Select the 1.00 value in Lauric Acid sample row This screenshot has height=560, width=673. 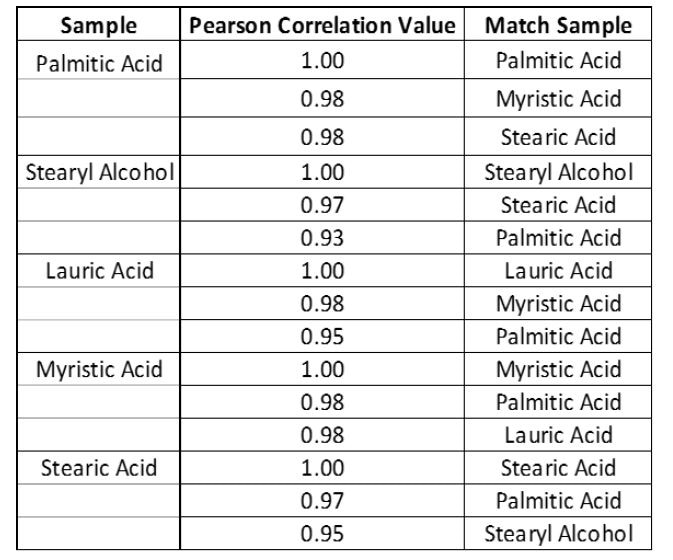click(323, 270)
